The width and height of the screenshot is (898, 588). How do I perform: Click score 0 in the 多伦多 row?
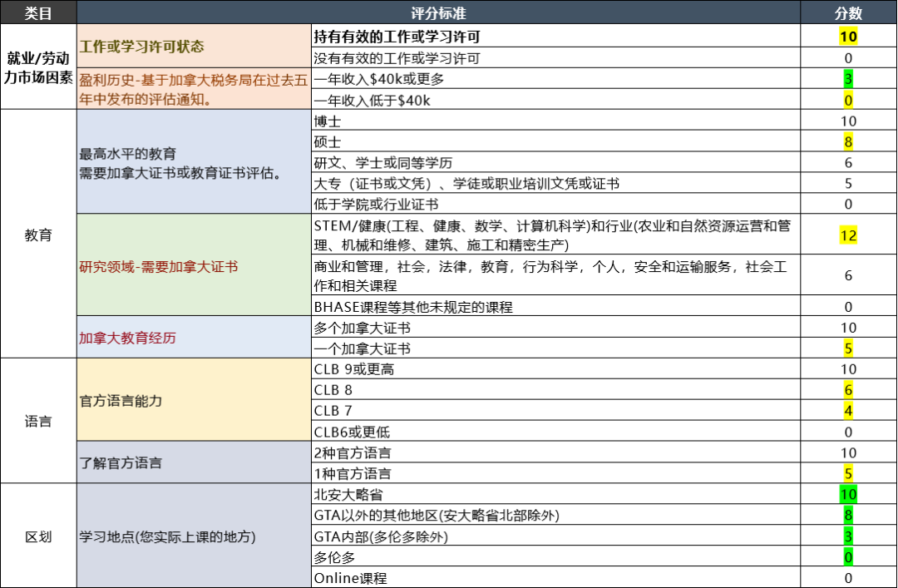point(848,556)
